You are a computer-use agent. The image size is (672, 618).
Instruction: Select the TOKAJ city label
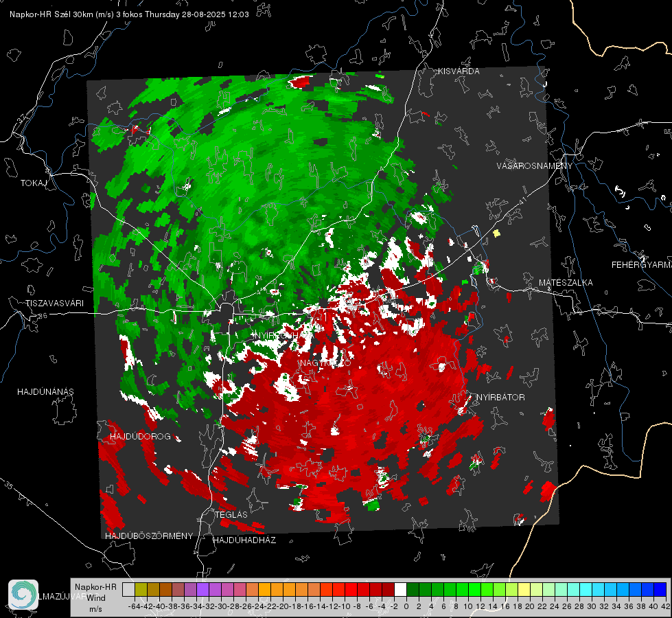pos(34,183)
